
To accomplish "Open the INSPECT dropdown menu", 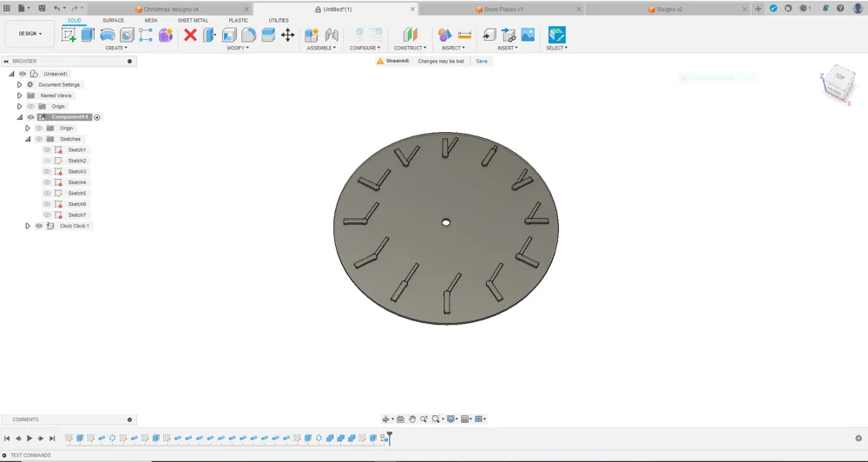I will click(x=453, y=48).
